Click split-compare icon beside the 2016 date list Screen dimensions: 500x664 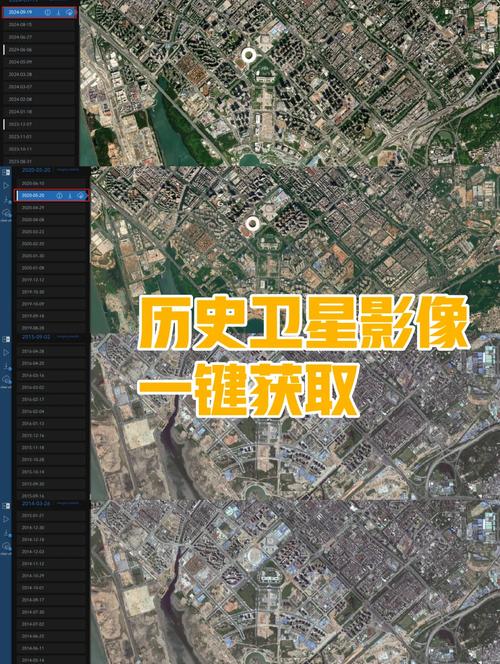6,339
